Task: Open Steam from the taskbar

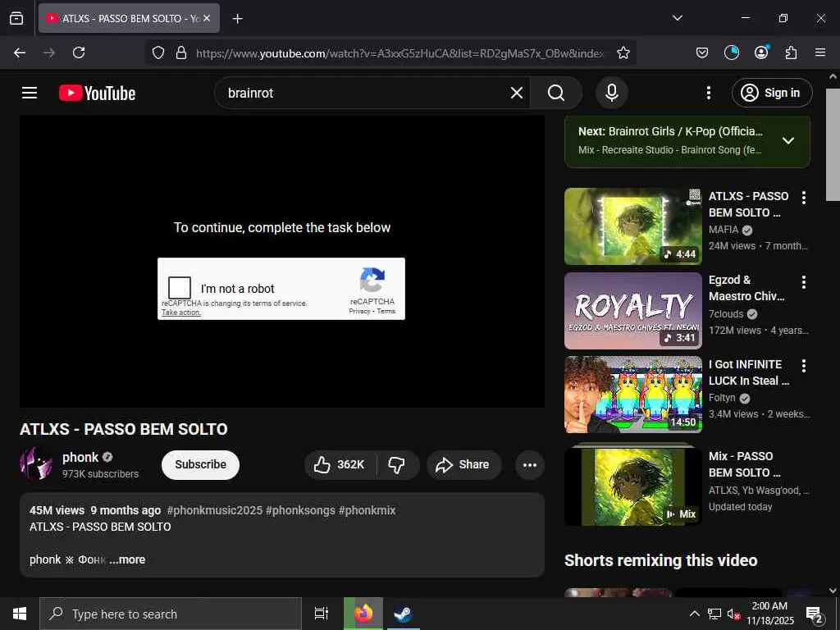Action: point(402,614)
